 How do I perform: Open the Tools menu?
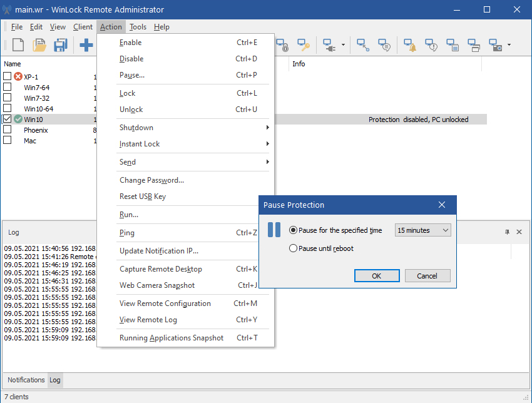[137, 27]
